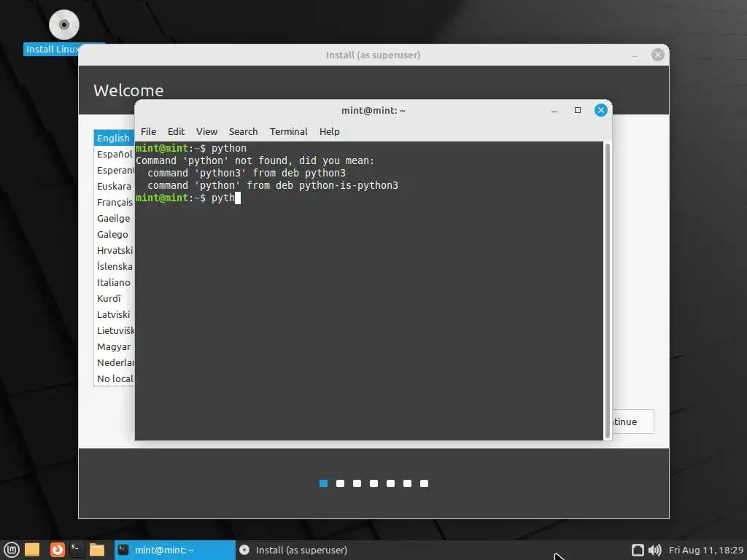Select Gaeilge in installer language list
747x560 pixels.
(x=114, y=218)
